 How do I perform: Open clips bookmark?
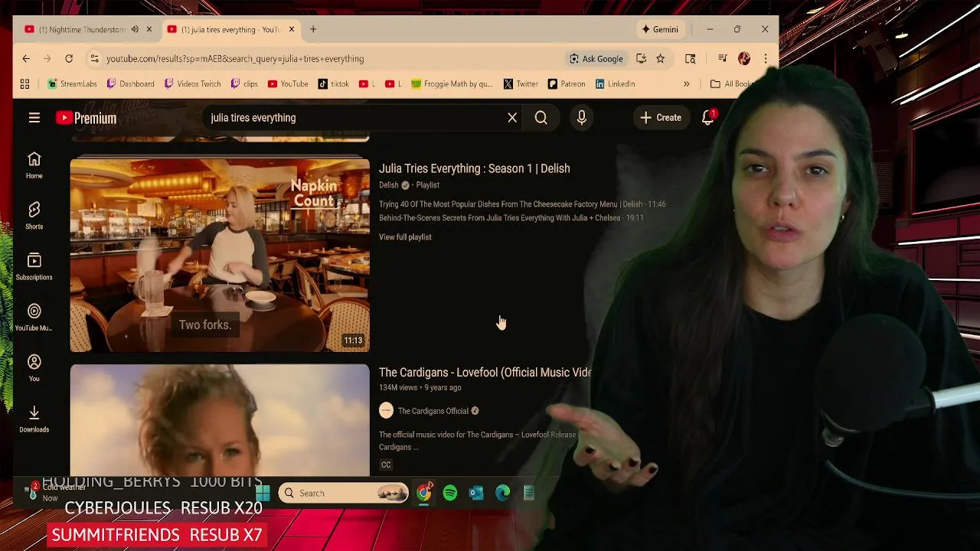point(244,84)
